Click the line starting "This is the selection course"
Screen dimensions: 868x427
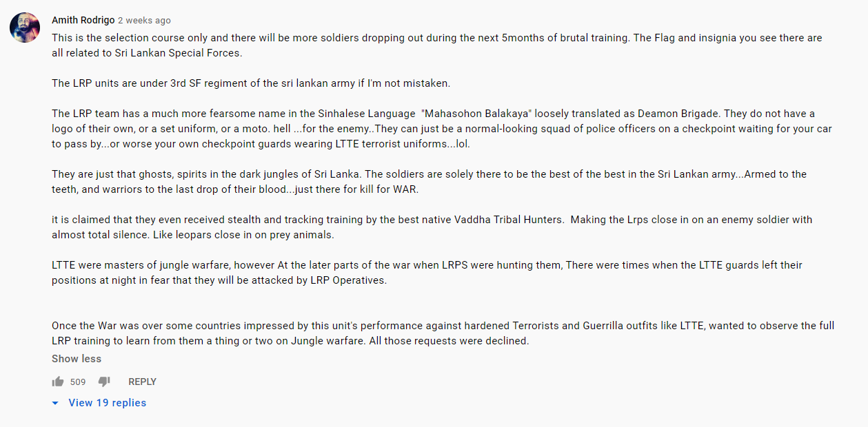[x=437, y=38]
